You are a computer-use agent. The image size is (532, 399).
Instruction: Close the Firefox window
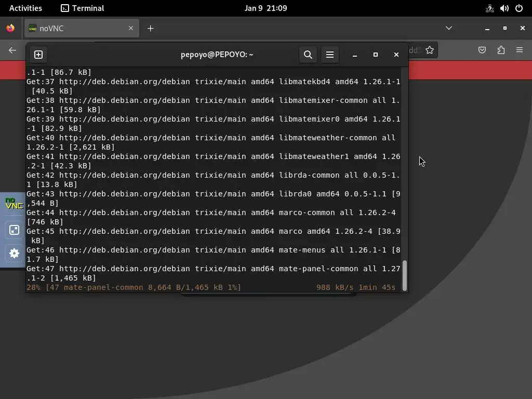(523, 29)
